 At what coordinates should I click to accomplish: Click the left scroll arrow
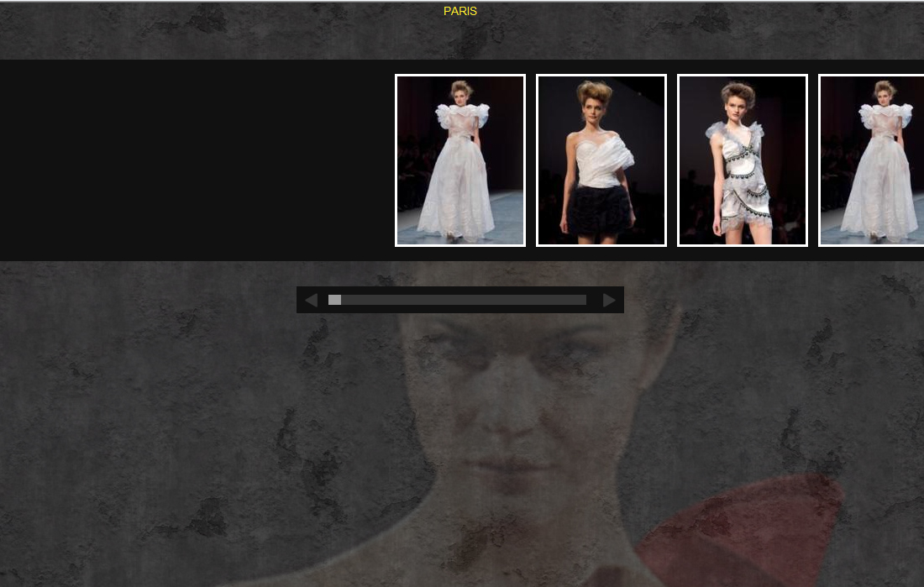(x=311, y=300)
